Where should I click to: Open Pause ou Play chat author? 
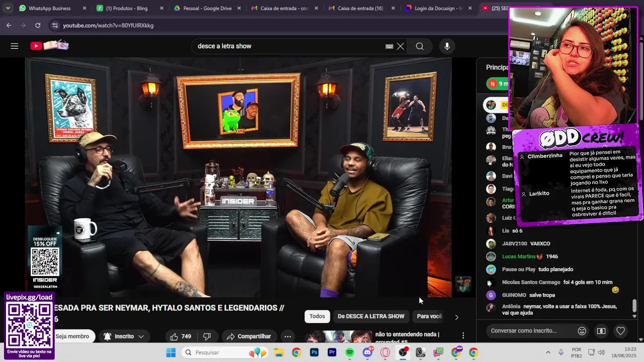pyautogui.click(x=519, y=269)
